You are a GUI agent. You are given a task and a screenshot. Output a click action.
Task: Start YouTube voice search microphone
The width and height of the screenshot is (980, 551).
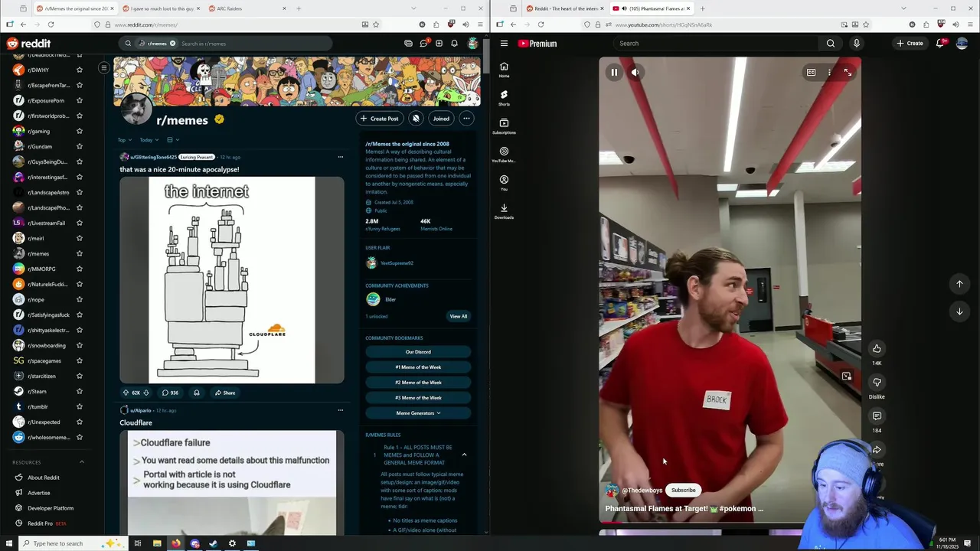[856, 44]
